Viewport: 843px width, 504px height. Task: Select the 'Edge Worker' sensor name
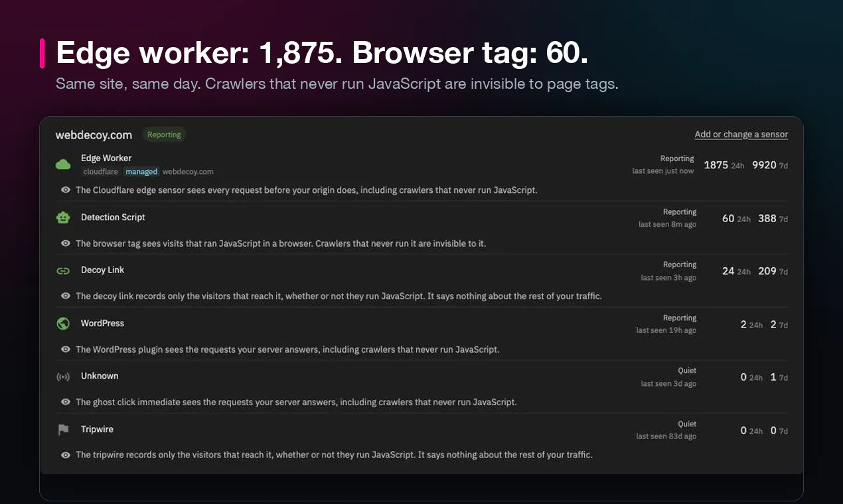(106, 158)
